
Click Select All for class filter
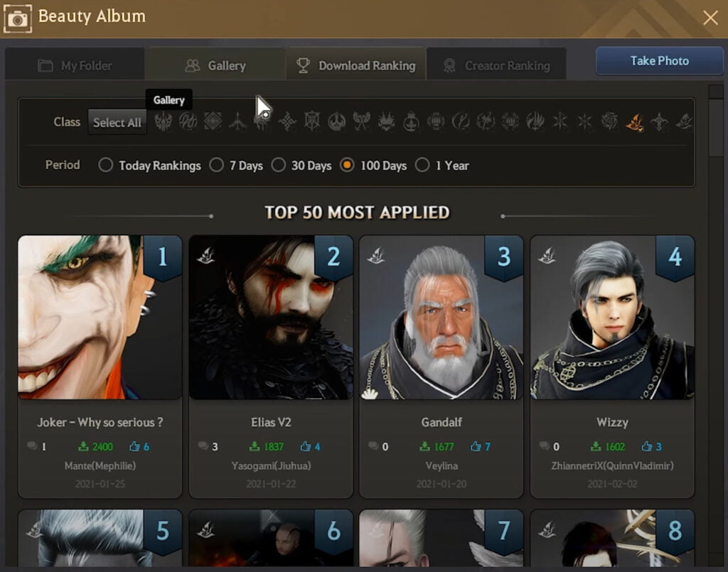117,122
